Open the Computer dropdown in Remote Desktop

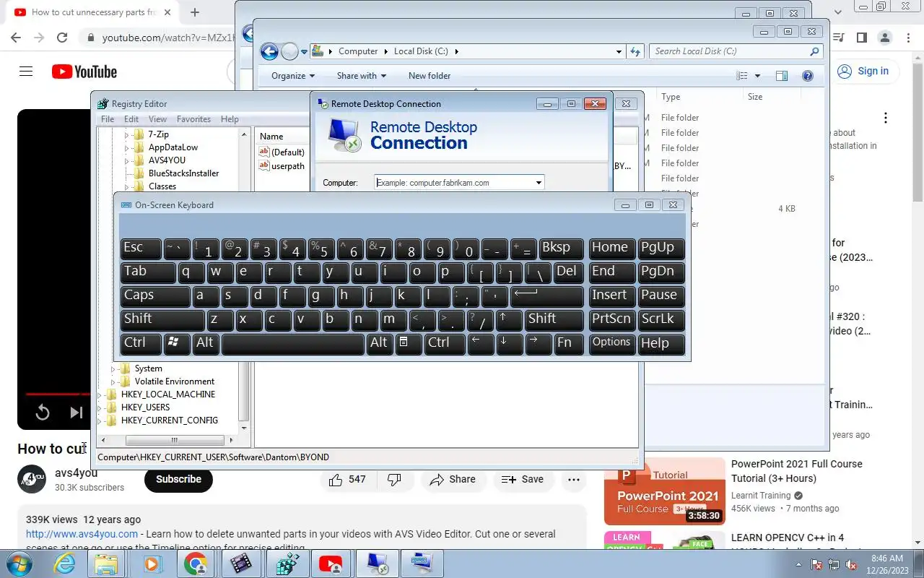click(539, 183)
